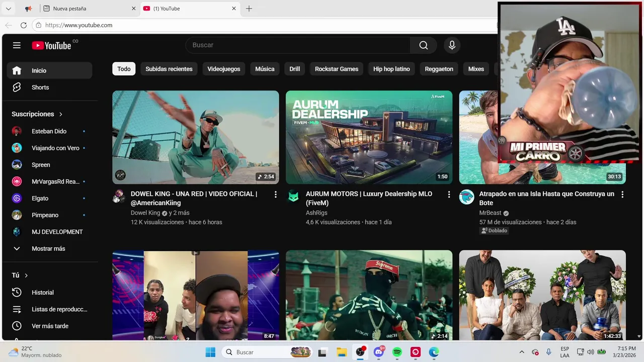
Task: Open more options for AURUM MOTORS video
Action: coord(449,195)
